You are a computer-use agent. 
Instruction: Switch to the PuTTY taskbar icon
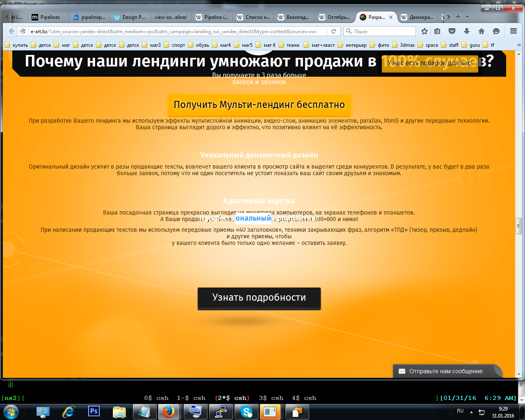221,412
